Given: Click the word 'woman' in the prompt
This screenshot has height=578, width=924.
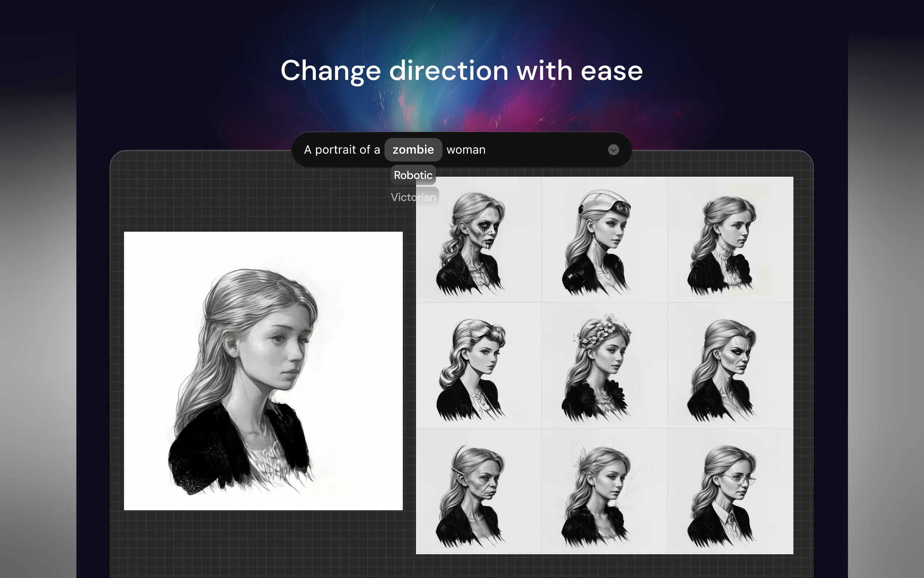Looking at the screenshot, I should 466,150.
